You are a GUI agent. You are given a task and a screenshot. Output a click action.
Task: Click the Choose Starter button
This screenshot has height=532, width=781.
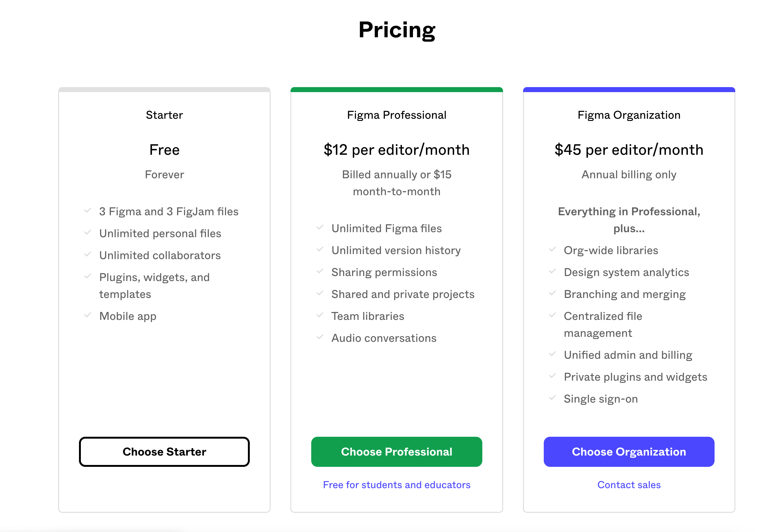164,451
